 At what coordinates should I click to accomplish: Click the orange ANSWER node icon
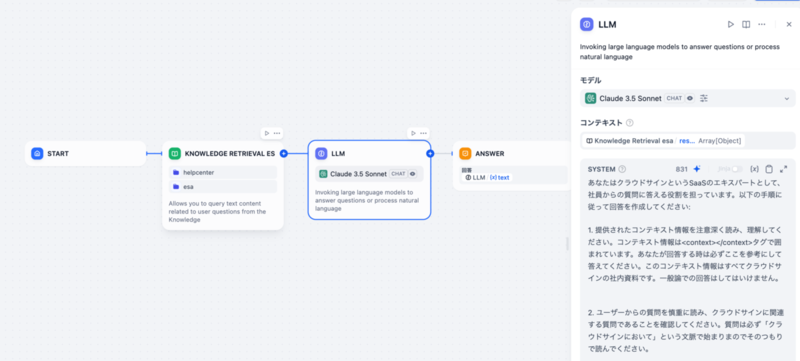point(465,153)
